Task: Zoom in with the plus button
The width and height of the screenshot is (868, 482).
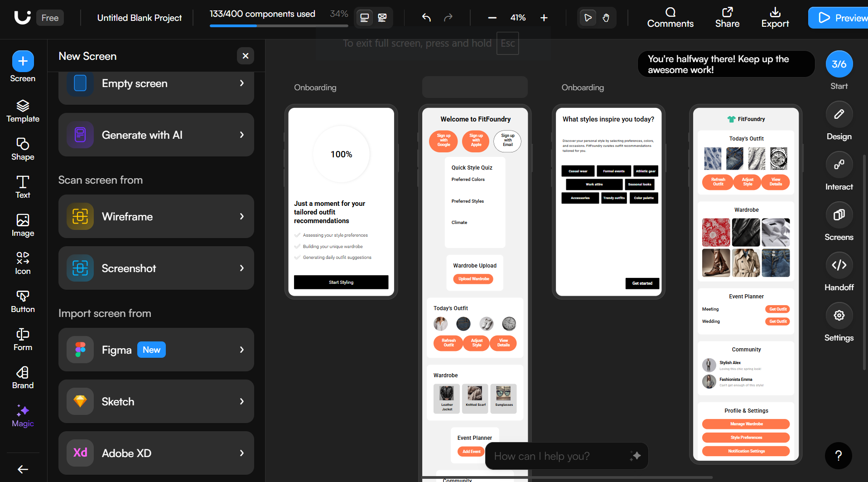Action: [x=544, y=18]
